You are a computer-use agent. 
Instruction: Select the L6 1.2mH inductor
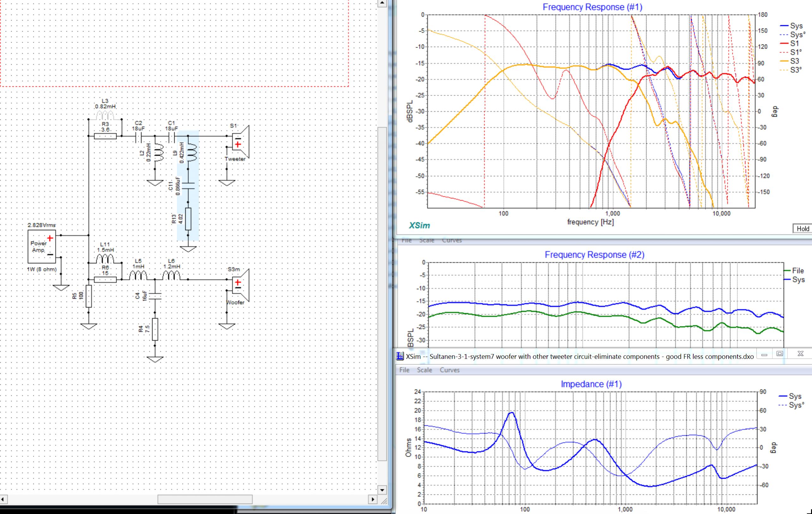coord(171,275)
